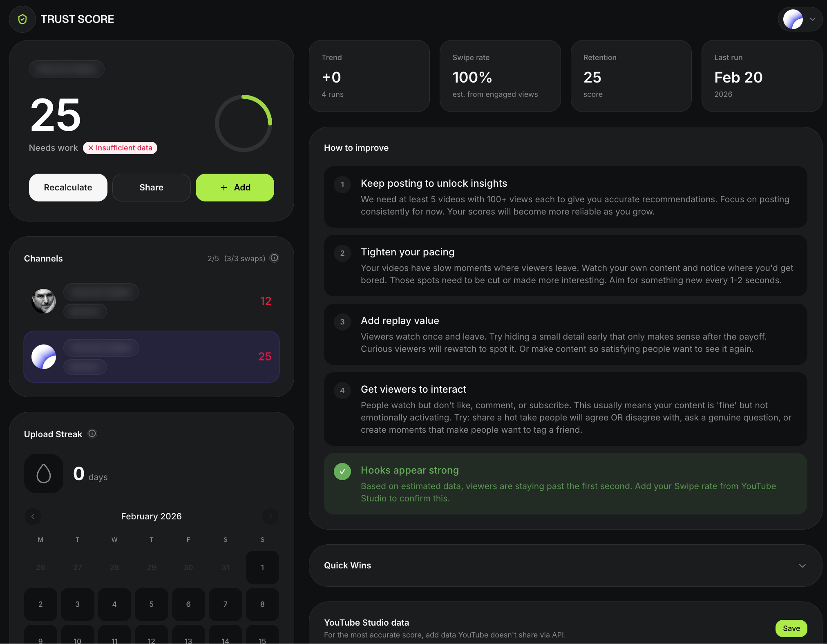Go to the previous calendar month

pyautogui.click(x=33, y=516)
